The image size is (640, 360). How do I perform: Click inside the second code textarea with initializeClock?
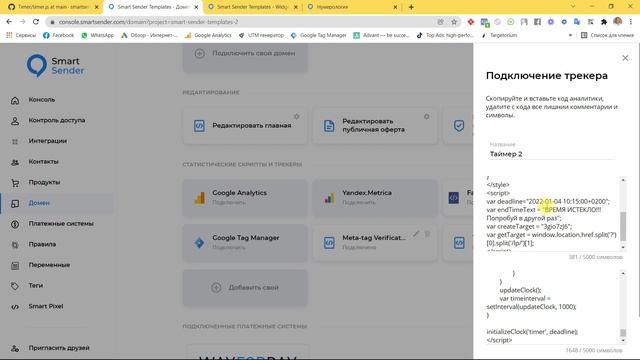click(553, 306)
